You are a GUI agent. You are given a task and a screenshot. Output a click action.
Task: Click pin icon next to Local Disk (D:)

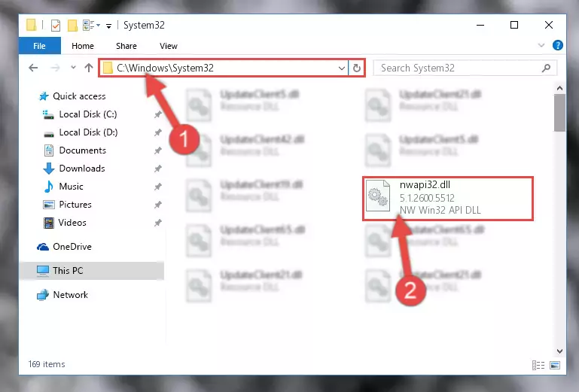[x=158, y=132]
